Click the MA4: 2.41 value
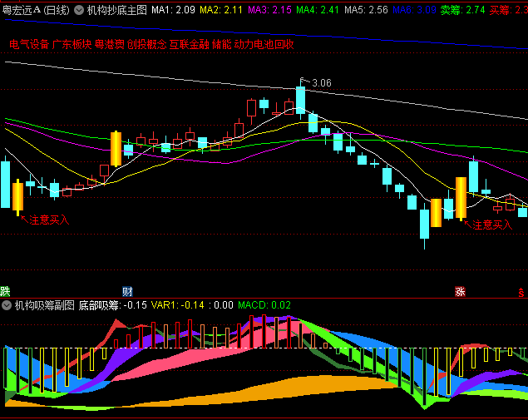Viewport: 528px width, 420px height. pyautogui.click(x=318, y=10)
